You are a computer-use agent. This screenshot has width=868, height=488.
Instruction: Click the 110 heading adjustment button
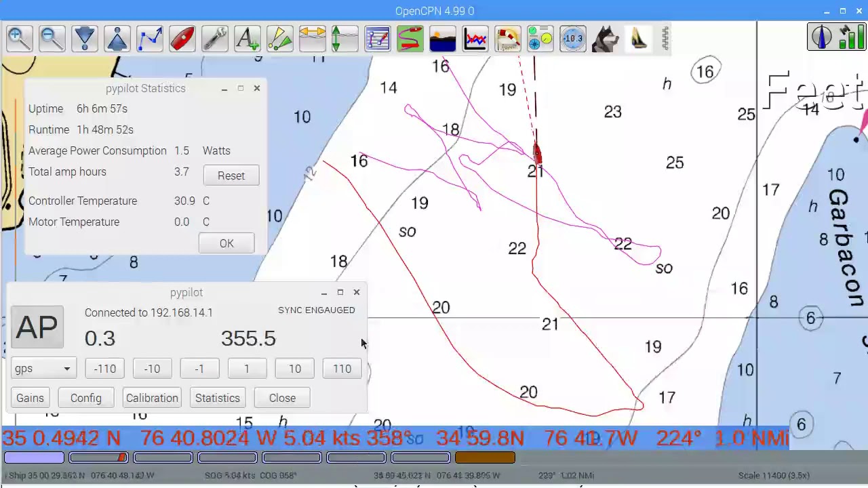click(342, 369)
